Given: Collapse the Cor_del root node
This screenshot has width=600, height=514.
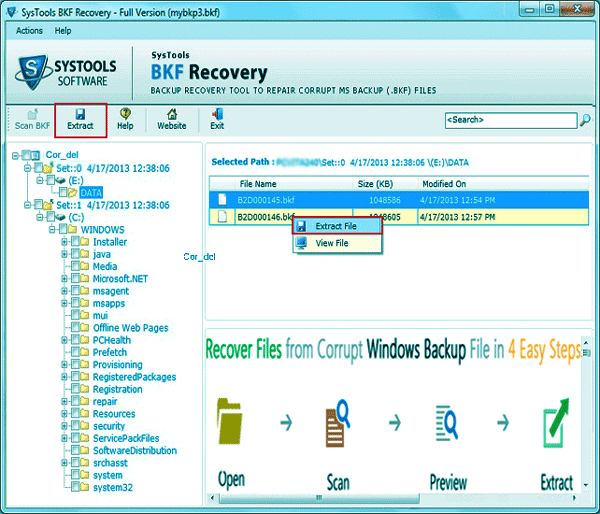Looking at the screenshot, I should click(15, 155).
